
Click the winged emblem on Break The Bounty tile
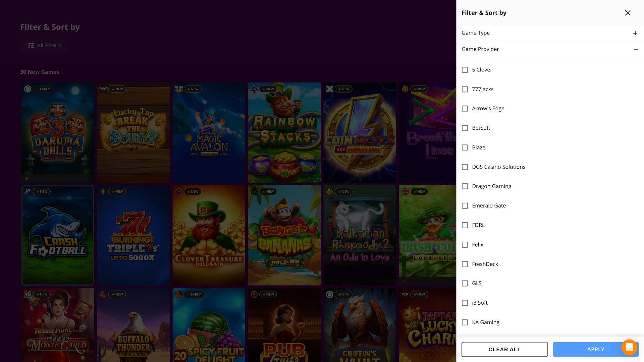point(103,89)
